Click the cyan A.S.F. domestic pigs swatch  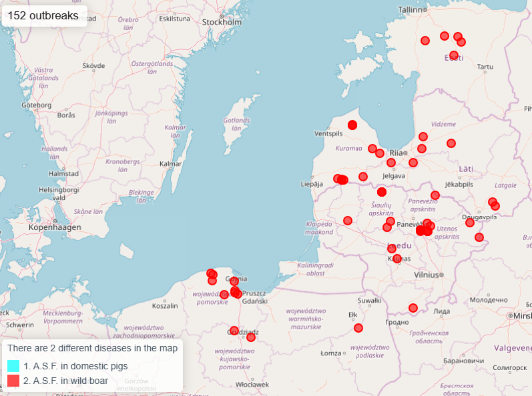(13, 365)
